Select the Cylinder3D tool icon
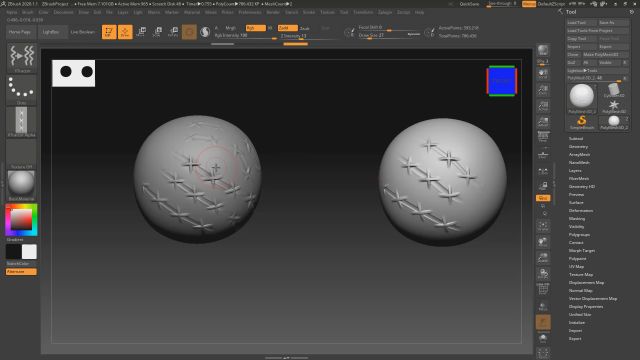Image resolution: width=640 pixels, height=360 pixels. [x=613, y=90]
